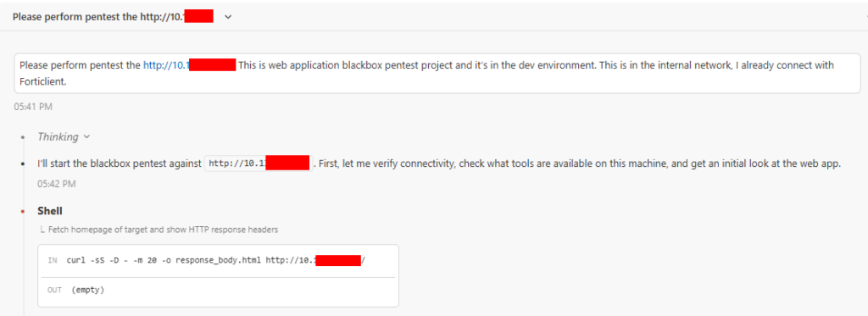Select the 05:42 PM timestamp
The width and height of the screenshot is (868, 316).
coord(57,184)
